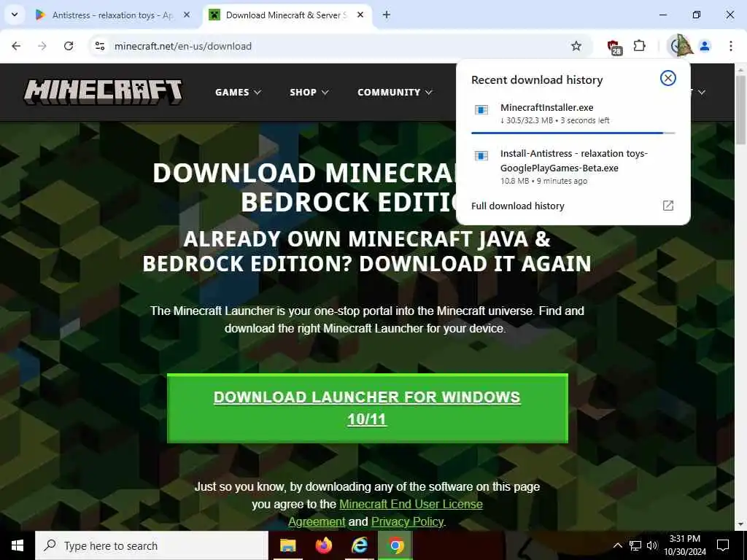Image resolution: width=747 pixels, height=560 pixels.
Task: Show hidden system tray icons
Action: pyautogui.click(x=617, y=545)
